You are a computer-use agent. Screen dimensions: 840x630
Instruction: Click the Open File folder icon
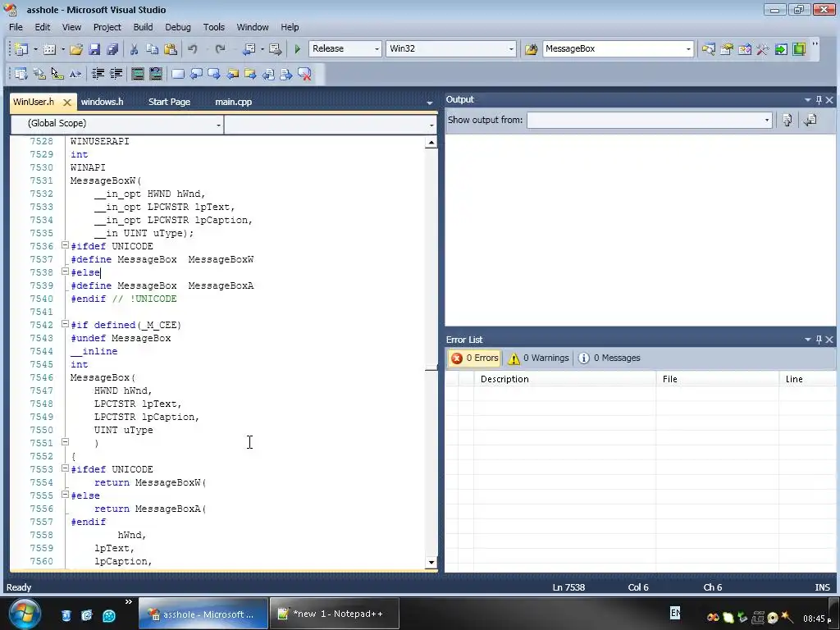click(x=76, y=49)
